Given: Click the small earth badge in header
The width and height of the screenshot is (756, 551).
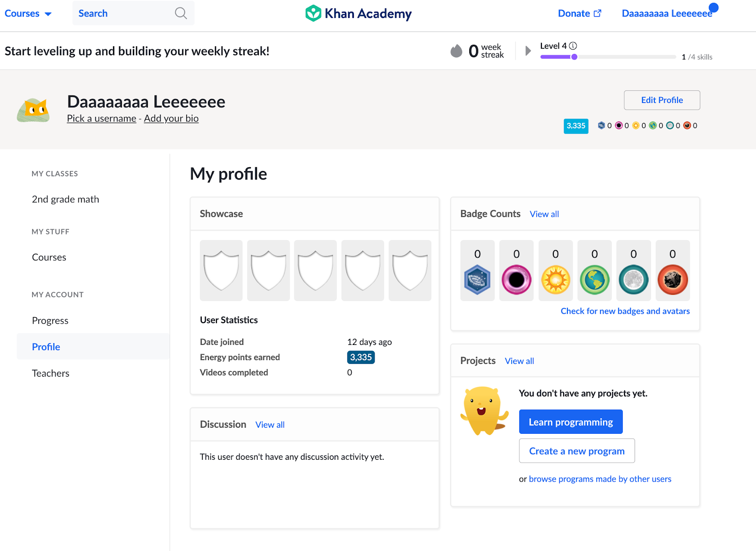Looking at the screenshot, I should pyautogui.click(x=653, y=125).
